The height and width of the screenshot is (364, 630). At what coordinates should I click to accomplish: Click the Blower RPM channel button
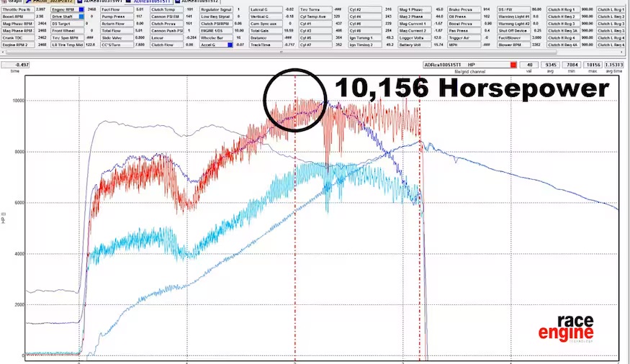(x=514, y=45)
